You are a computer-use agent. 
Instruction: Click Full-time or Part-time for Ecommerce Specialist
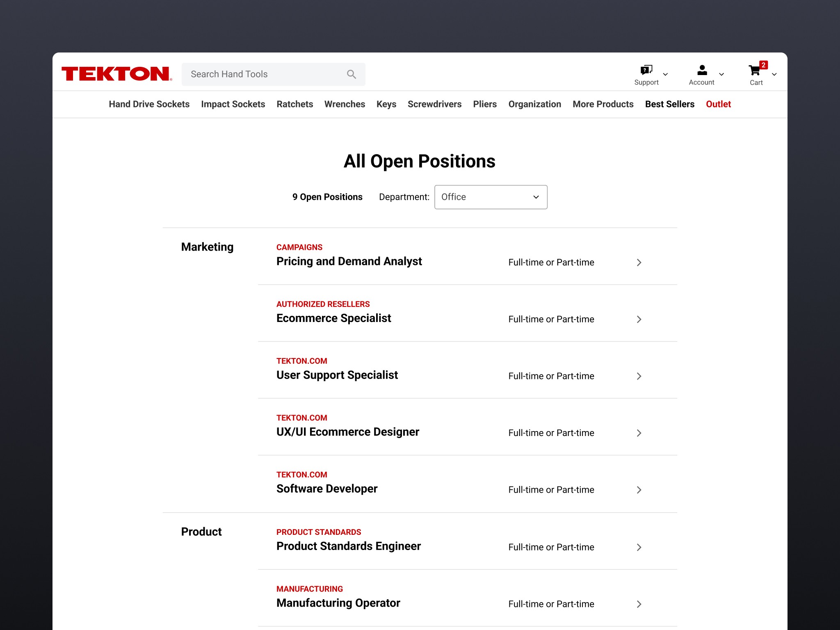(x=551, y=320)
